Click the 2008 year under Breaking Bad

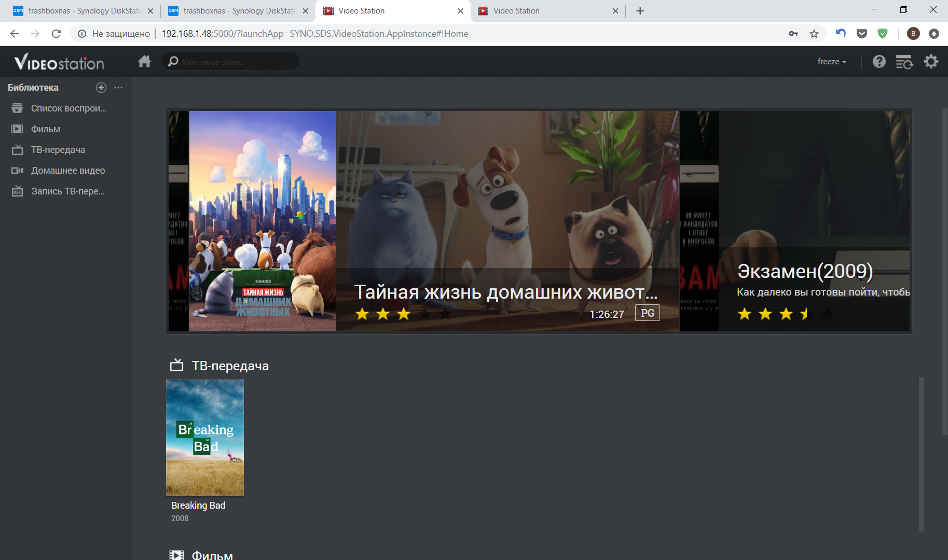pyautogui.click(x=180, y=519)
